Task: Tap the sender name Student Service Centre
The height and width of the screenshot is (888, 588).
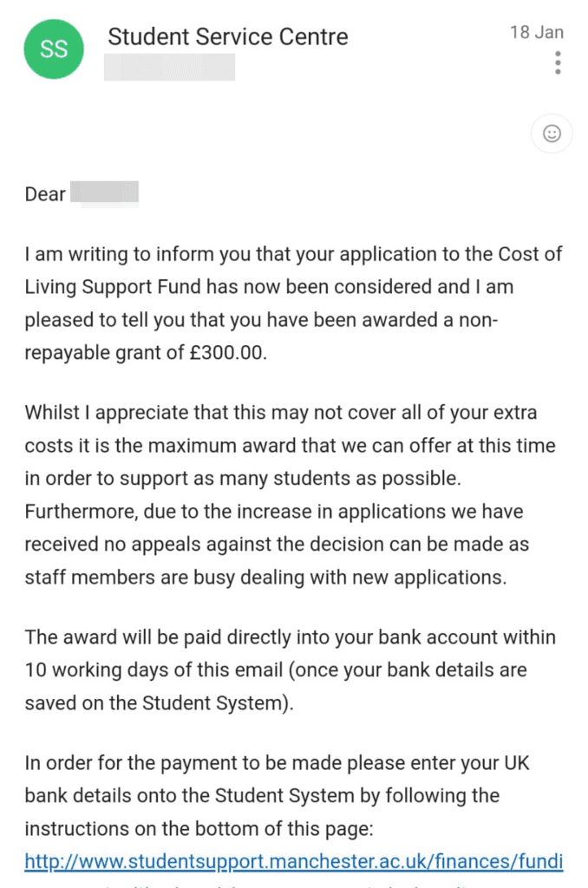Action: point(228,36)
